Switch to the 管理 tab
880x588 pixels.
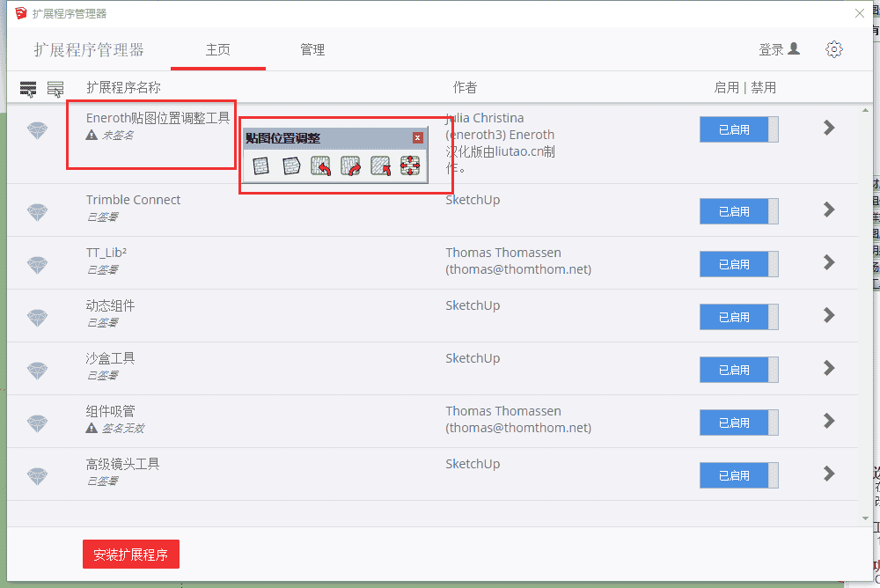(x=312, y=50)
